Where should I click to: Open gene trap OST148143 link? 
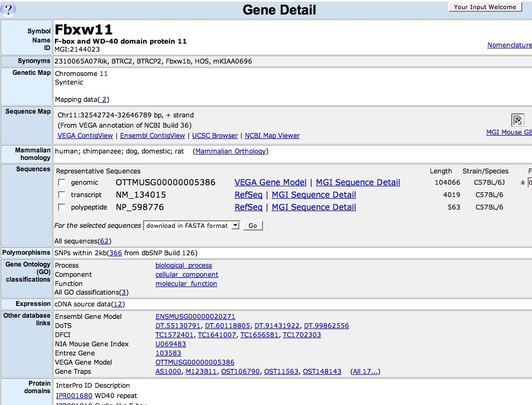[322, 372]
